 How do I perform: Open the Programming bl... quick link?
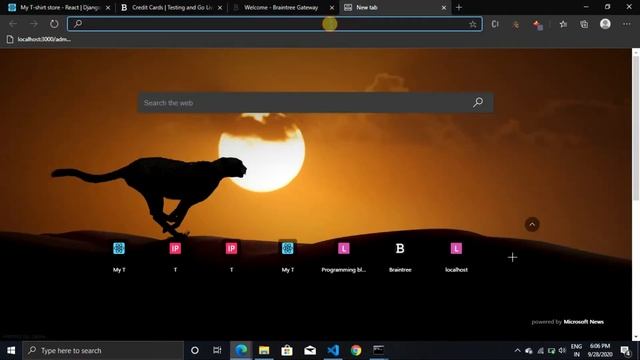pyautogui.click(x=344, y=257)
